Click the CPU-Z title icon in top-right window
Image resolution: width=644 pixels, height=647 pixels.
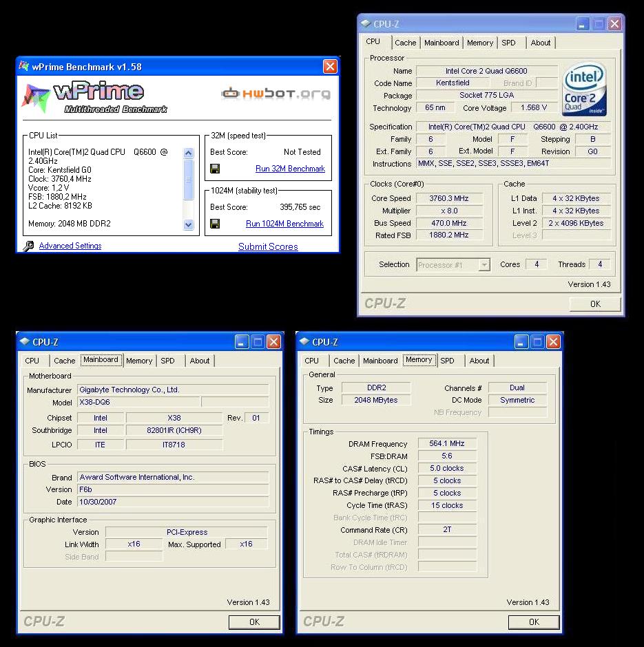(x=366, y=23)
